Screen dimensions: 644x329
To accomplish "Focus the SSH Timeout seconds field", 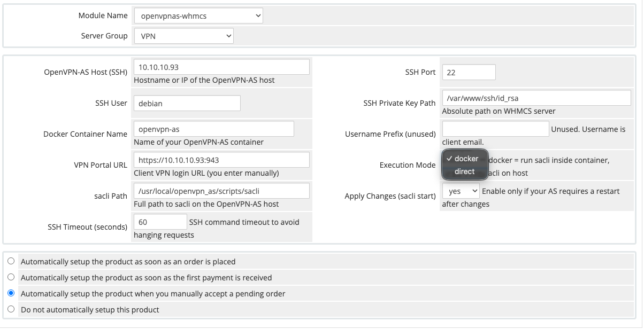I will pos(160,222).
